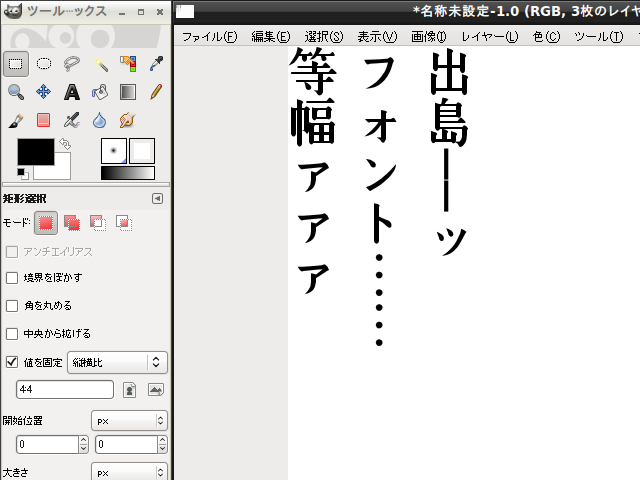
Task: Select the Pencil tool
Action: click(x=156, y=92)
